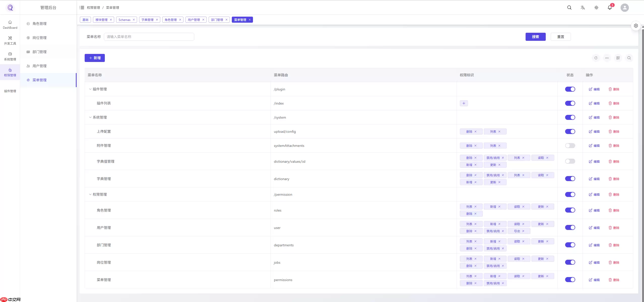Open 角色管理 in side menu

(48, 24)
